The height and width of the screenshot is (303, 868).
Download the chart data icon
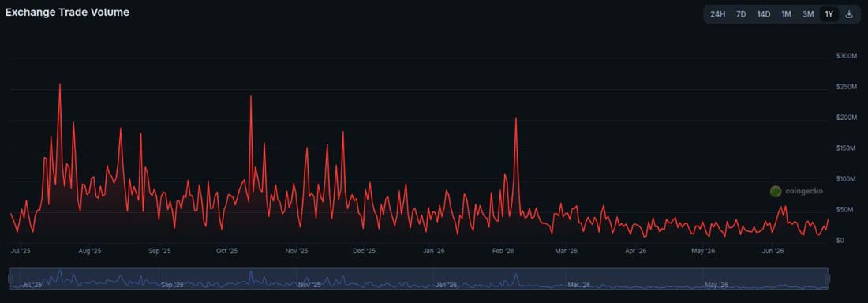[849, 14]
